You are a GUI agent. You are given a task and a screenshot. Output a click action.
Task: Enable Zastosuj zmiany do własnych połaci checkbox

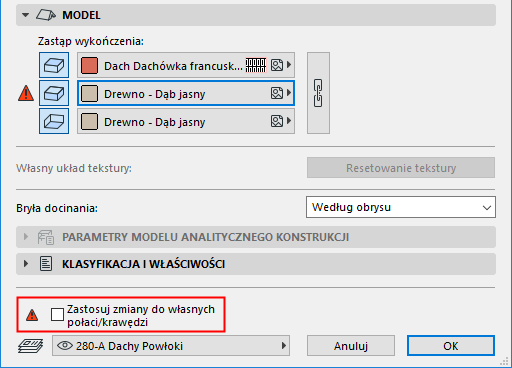point(57,314)
